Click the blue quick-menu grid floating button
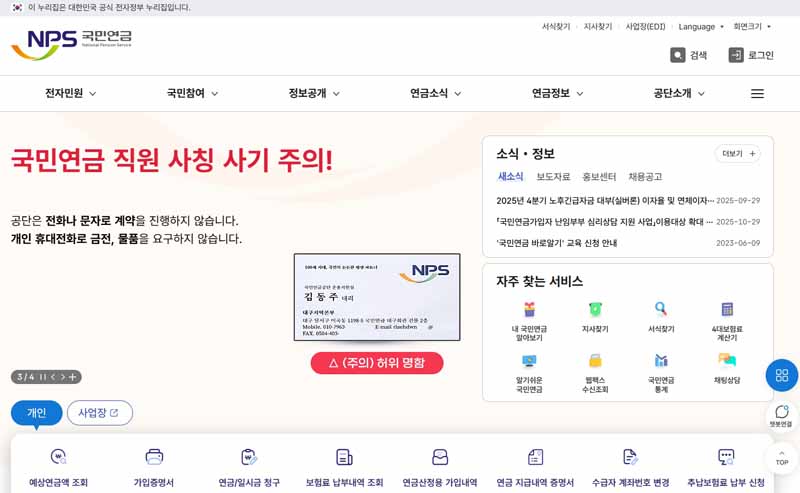This screenshot has height=493, width=800. coord(782,375)
